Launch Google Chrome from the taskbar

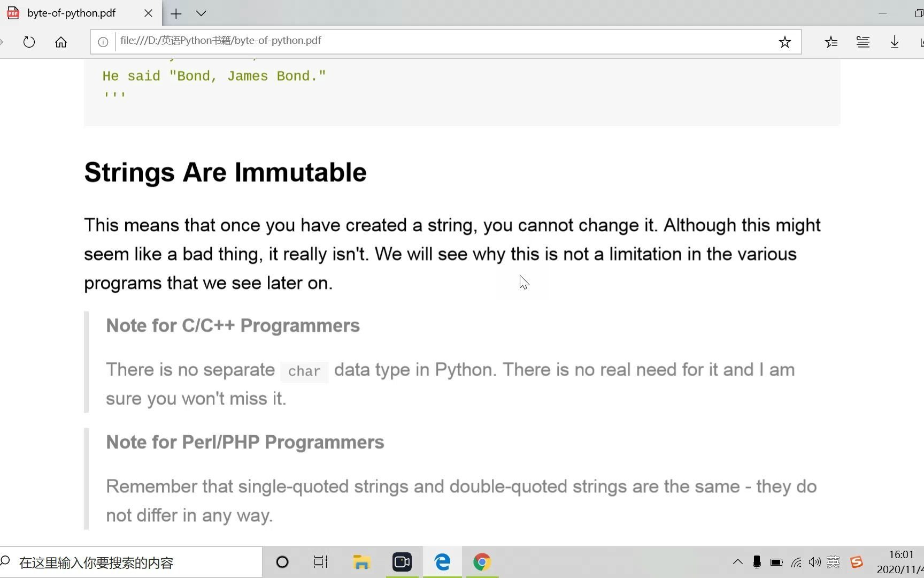(x=481, y=562)
